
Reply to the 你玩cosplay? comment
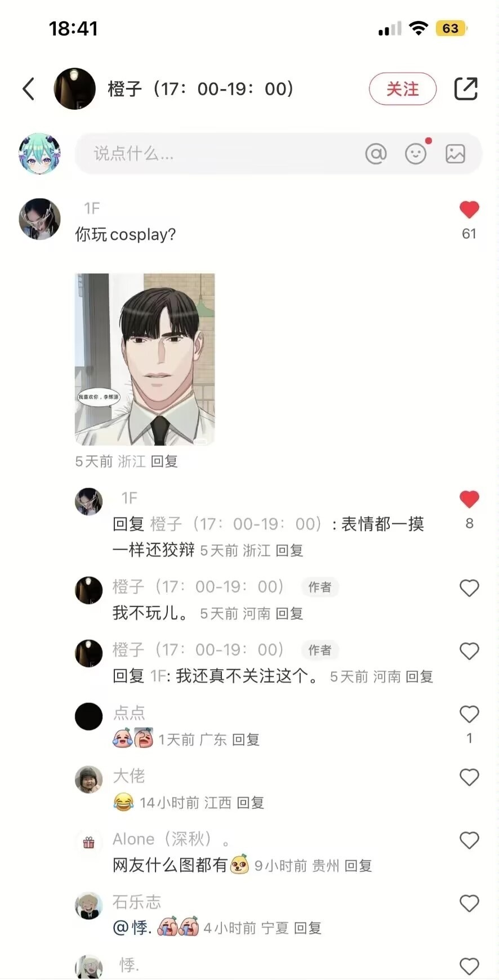(x=164, y=462)
